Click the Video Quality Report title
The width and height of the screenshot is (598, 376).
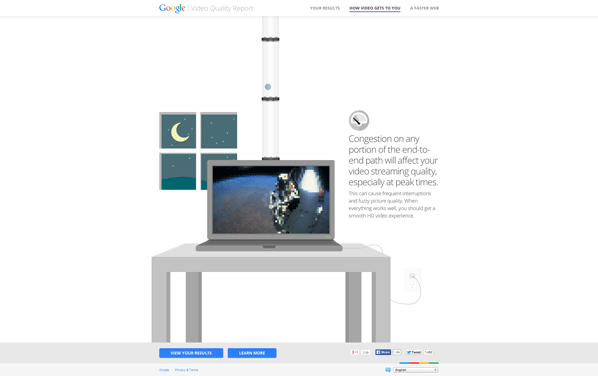tap(222, 8)
